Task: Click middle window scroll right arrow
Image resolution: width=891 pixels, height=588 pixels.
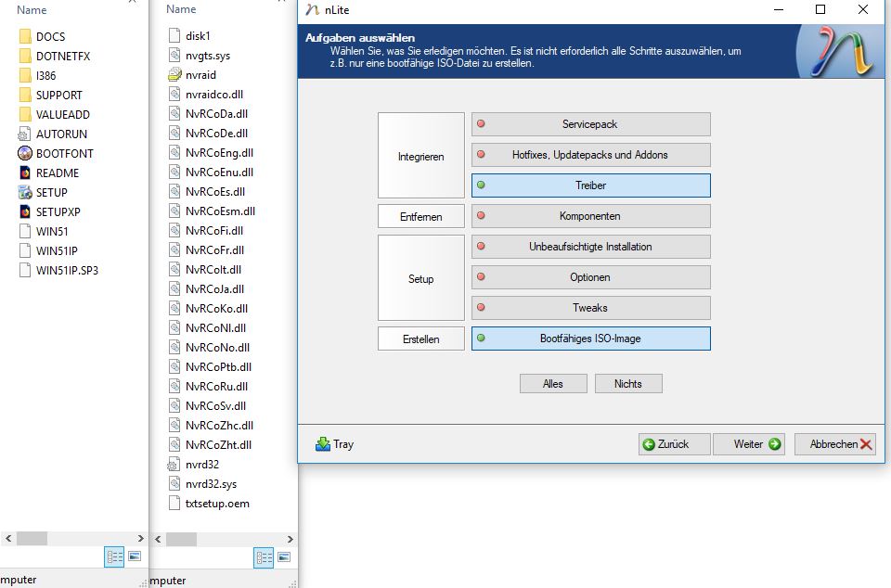Action: coord(291,539)
